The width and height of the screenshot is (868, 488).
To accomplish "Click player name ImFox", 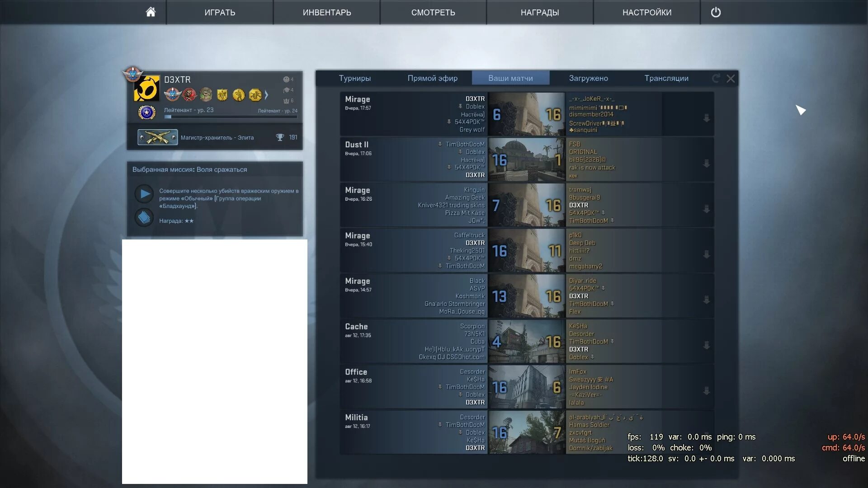I will (x=577, y=371).
